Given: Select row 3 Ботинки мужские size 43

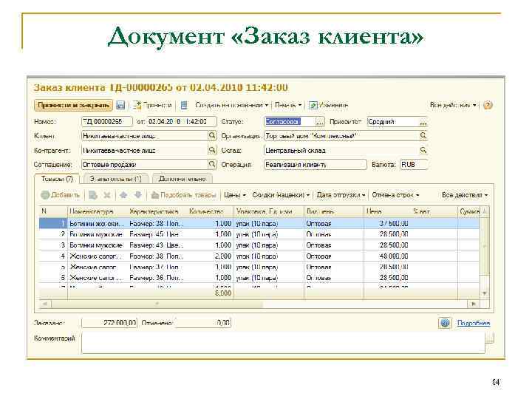Looking at the screenshot, I should [x=259, y=245].
